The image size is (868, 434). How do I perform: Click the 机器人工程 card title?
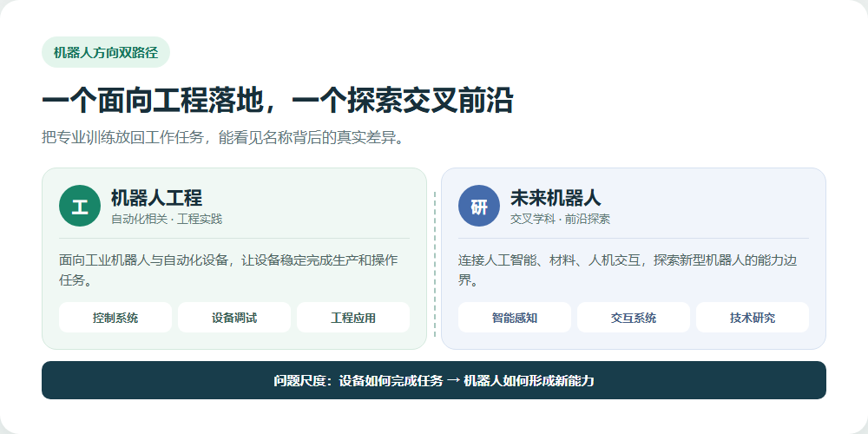(x=156, y=198)
